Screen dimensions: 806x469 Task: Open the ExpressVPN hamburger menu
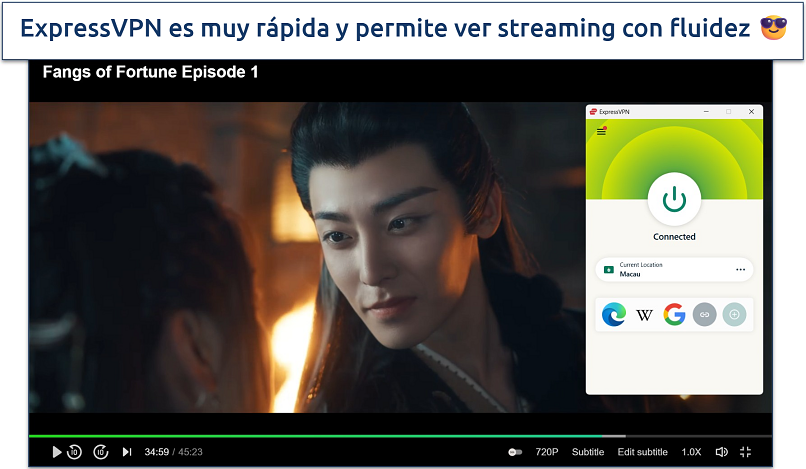(x=601, y=131)
